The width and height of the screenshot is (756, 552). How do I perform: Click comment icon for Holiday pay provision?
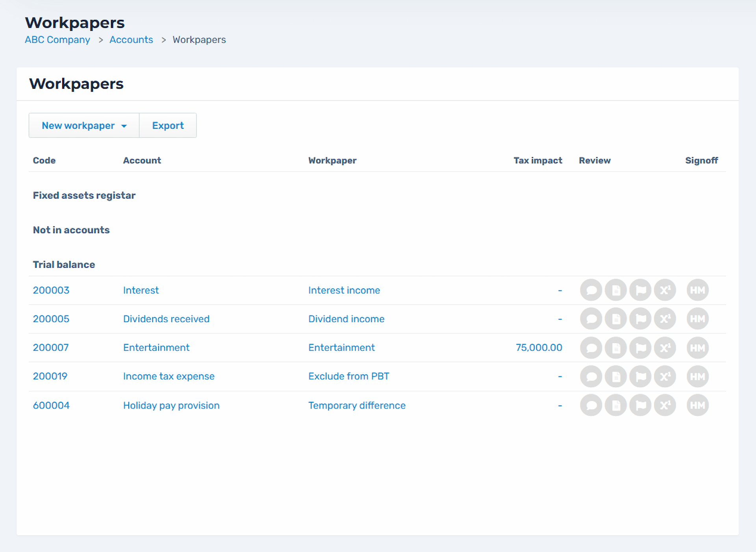pos(591,405)
